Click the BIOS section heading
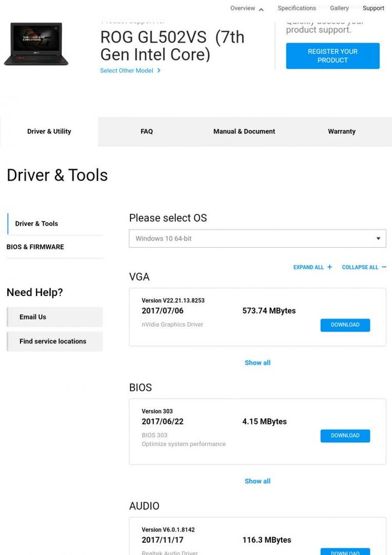 140,388
